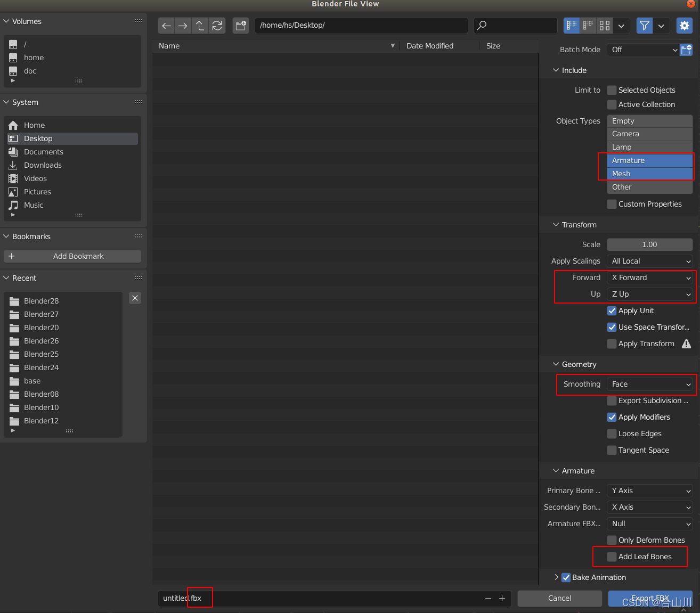700x613 pixels.
Task: Toggle Mesh object type
Action: point(650,174)
